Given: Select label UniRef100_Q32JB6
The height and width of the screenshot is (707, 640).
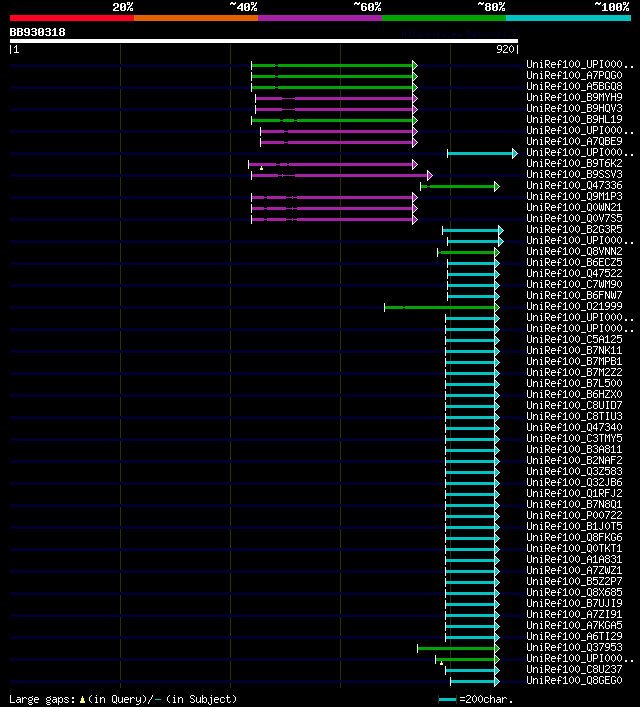Looking at the screenshot, I should point(574,482).
